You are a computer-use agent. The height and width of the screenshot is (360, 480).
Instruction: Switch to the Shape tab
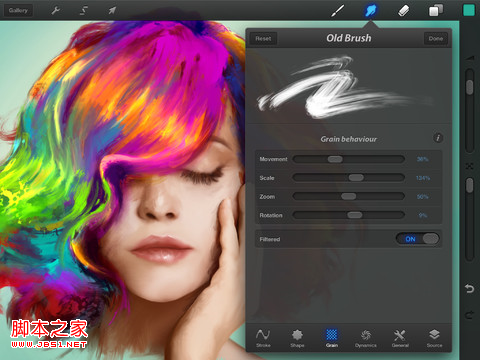297,338
